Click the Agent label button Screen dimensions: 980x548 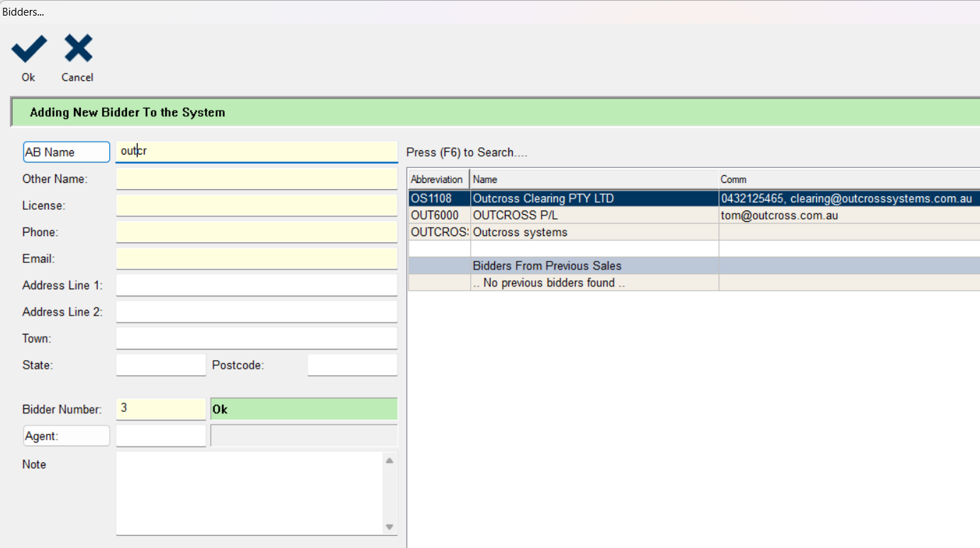(67, 436)
